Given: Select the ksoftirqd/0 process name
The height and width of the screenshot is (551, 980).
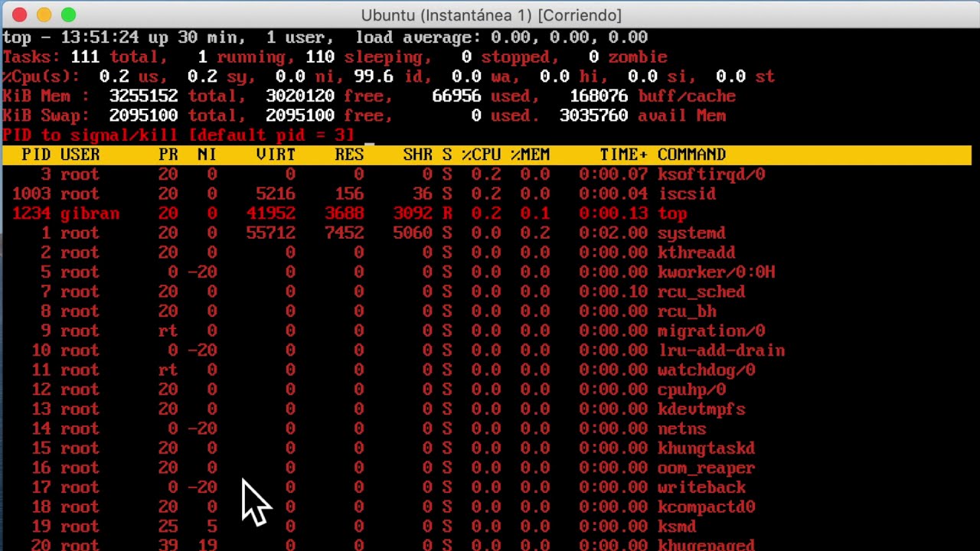Looking at the screenshot, I should click(711, 174).
